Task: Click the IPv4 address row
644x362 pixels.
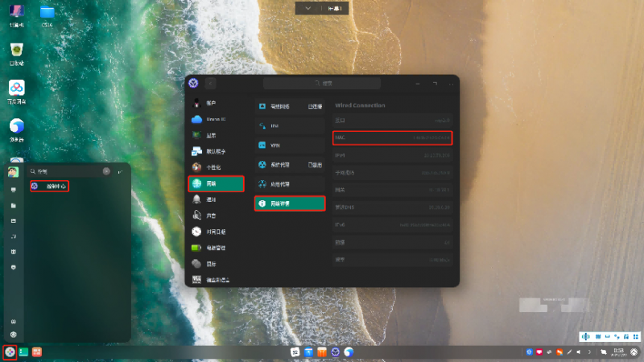Action: click(x=393, y=155)
